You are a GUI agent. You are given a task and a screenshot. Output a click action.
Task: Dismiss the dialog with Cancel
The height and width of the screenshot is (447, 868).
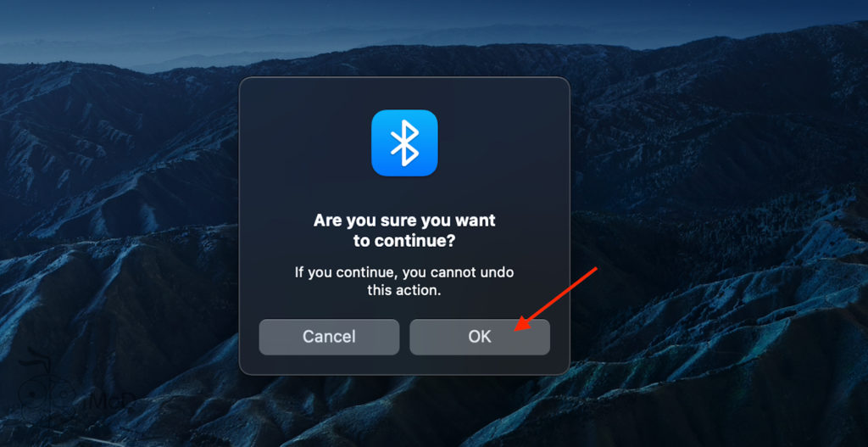click(329, 337)
